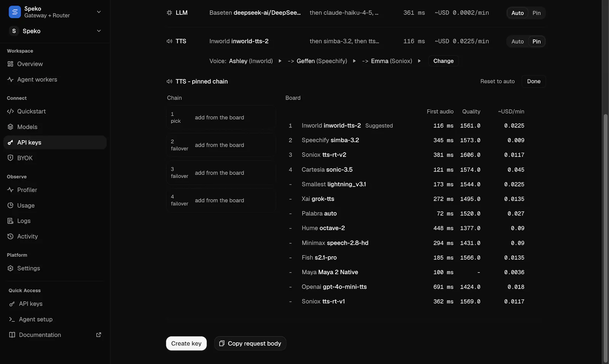Open the Models section
609x364 pixels.
tap(55, 127)
